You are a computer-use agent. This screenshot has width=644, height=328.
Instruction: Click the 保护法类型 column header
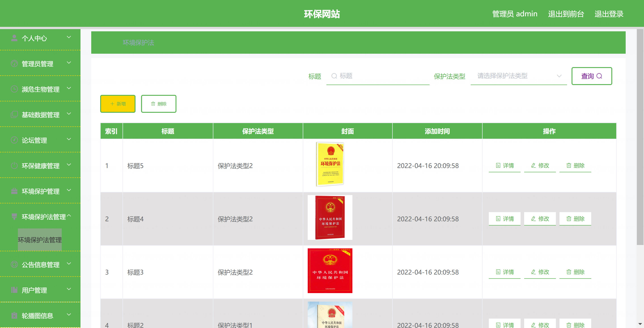tap(258, 131)
